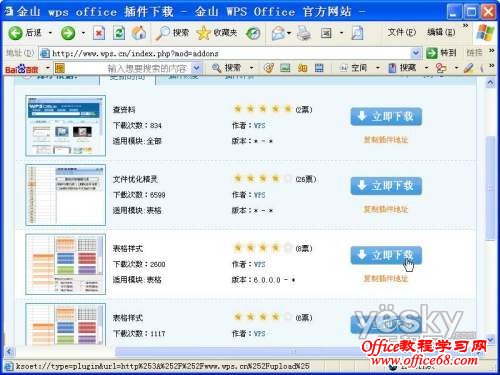
Task: Click the Baidu toolbar picture icon
Action: click(x=285, y=68)
